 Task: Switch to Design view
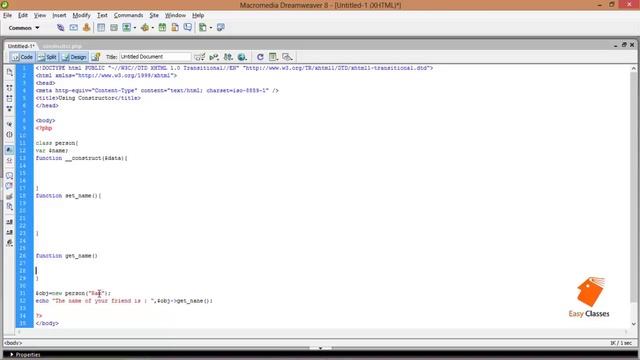pyautogui.click(x=74, y=57)
